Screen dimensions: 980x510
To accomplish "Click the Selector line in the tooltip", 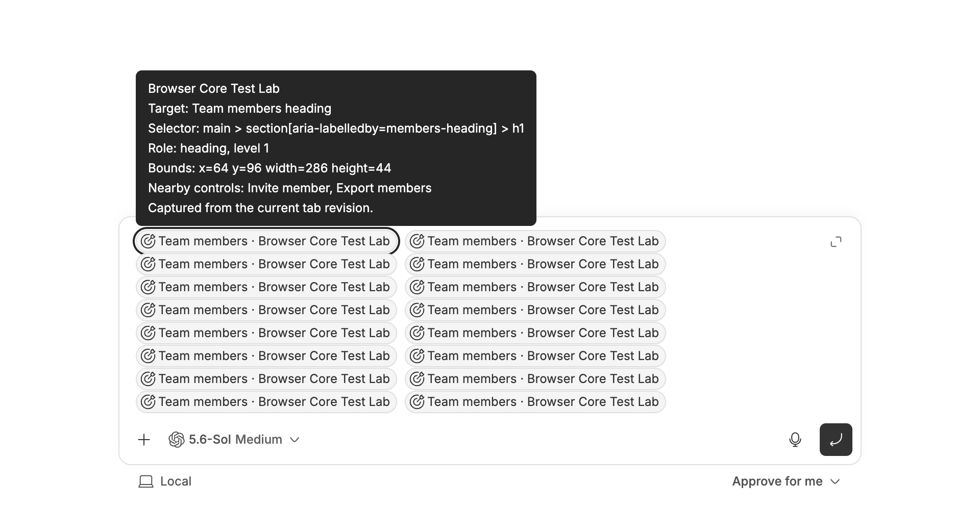I will tap(336, 129).
